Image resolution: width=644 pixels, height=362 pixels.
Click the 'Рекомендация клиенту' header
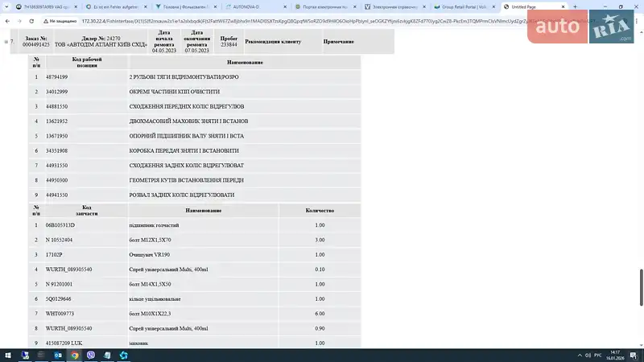[x=273, y=42]
